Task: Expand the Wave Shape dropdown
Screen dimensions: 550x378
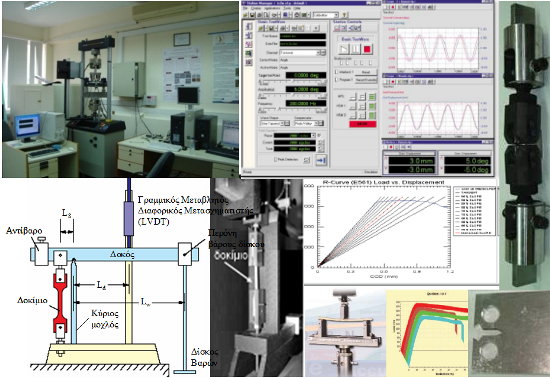Action: click(x=275, y=123)
